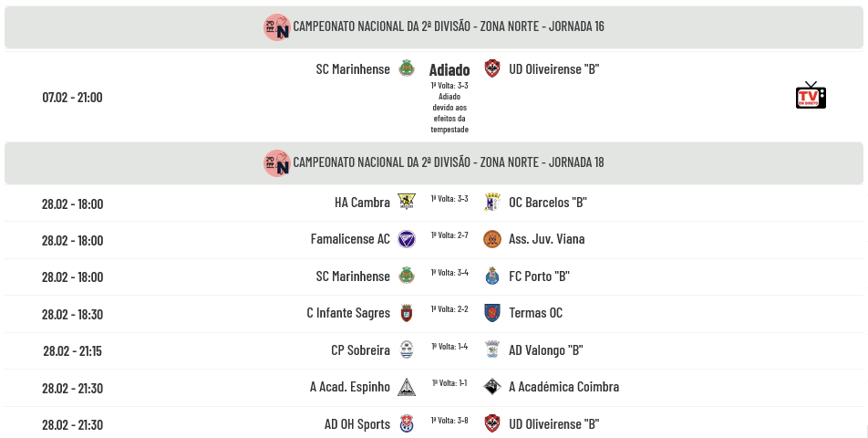Screen dimensions: 868x438
Task: Click the HA Cambra club crest
Action: pyautogui.click(x=407, y=203)
